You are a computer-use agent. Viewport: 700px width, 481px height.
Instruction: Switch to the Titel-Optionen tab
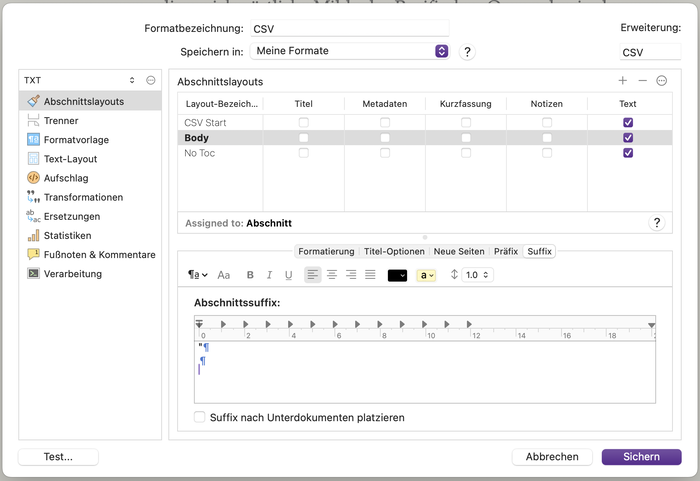394,252
